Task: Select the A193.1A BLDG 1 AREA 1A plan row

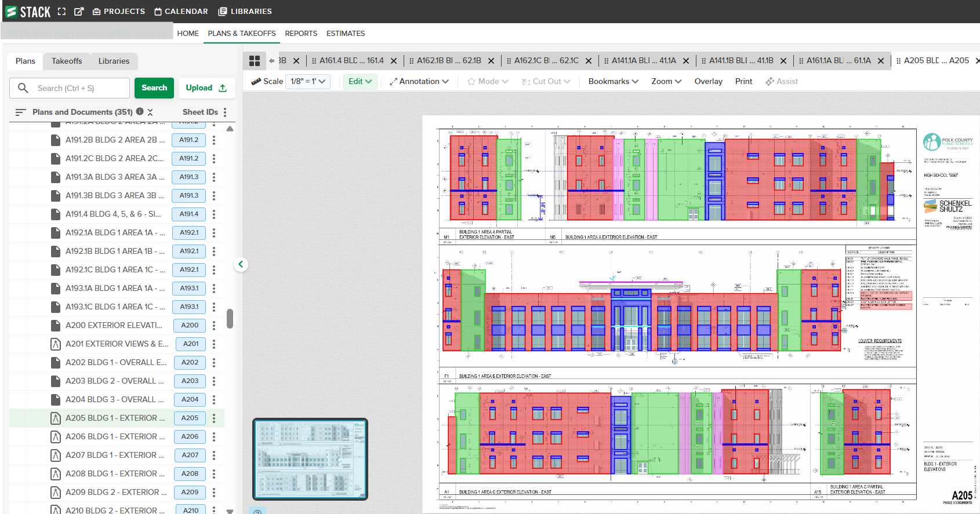Action: coord(117,289)
